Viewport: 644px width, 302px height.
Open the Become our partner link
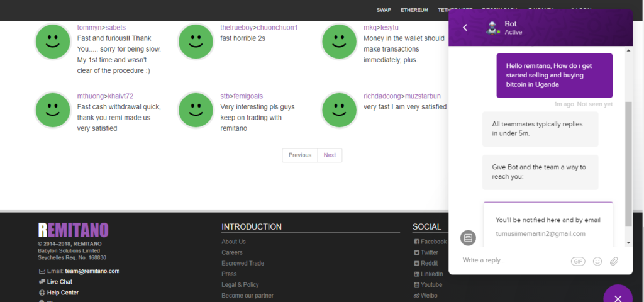coord(247,296)
